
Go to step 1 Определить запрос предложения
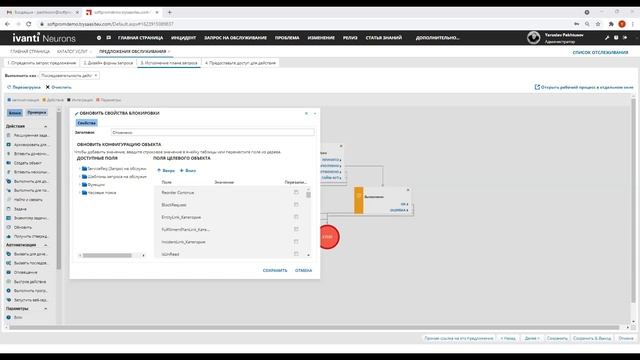point(42,63)
